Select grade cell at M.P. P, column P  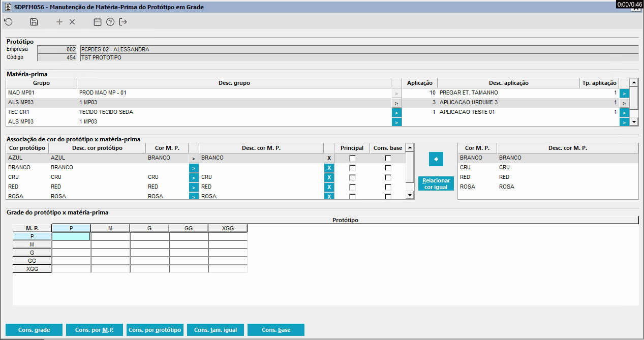pos(71,236)
